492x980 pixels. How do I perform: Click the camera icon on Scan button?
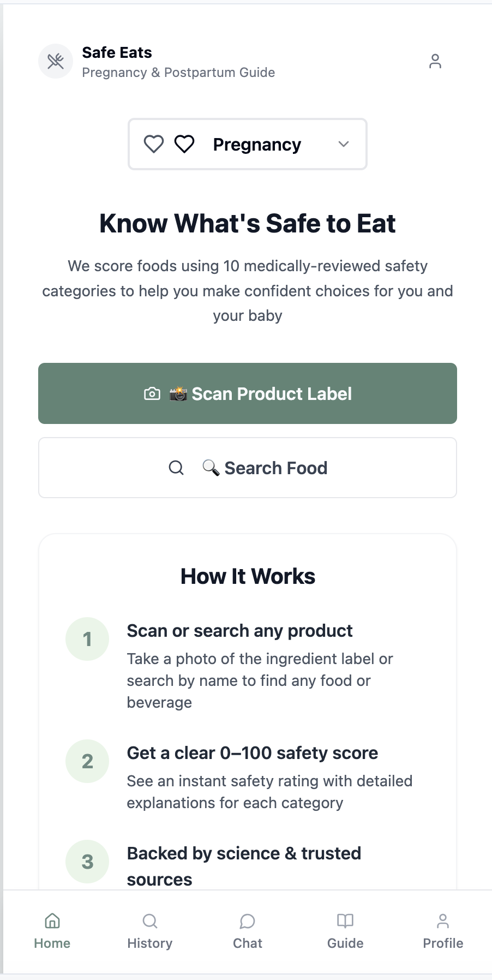pyautogui.click(x=152, y=393)
